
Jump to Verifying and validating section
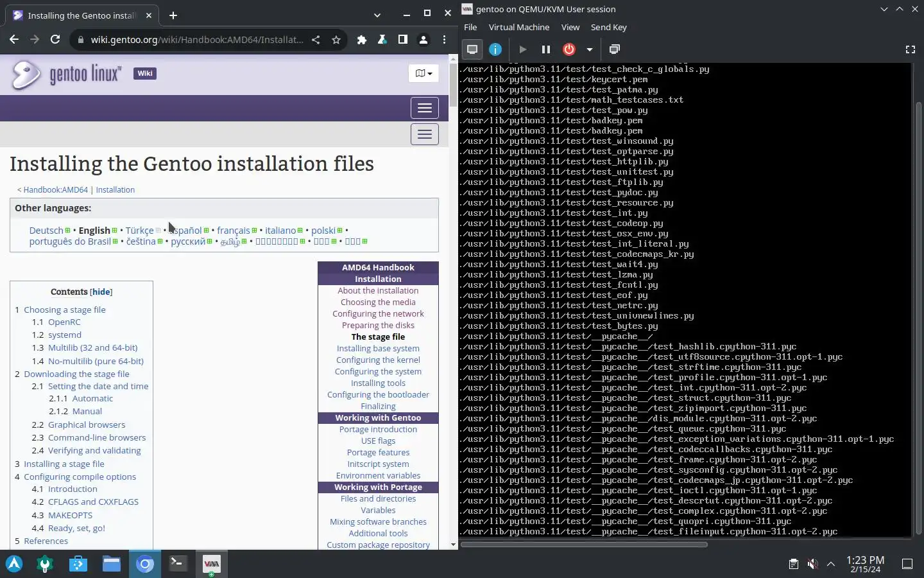point(94,451)
